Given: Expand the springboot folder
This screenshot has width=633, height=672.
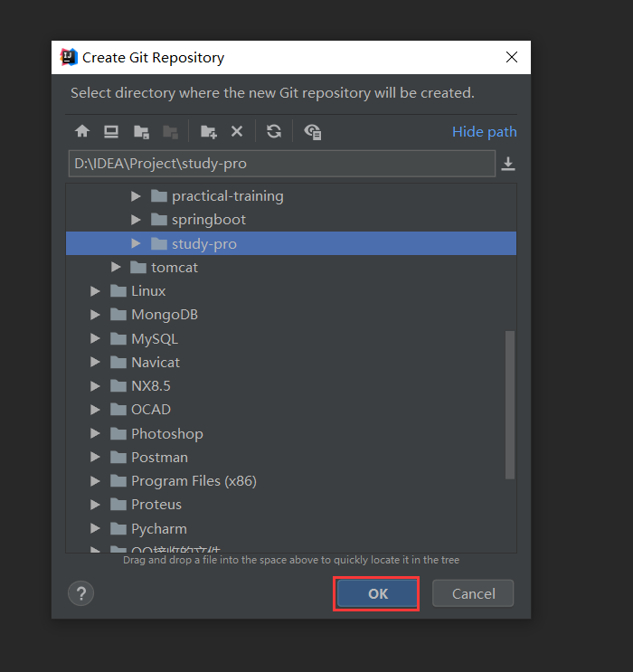Looking at the screenshot, I should pyautogui.click(x=136, y=220).
